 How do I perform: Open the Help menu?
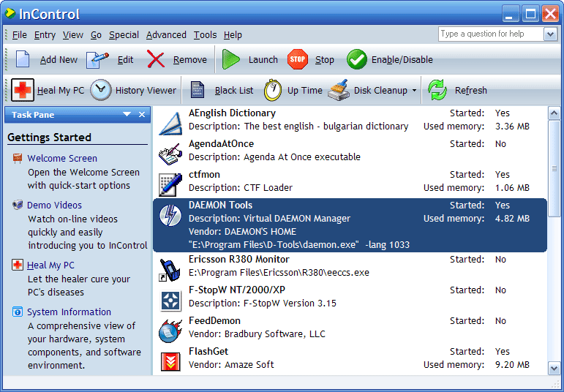pos(233,35)
